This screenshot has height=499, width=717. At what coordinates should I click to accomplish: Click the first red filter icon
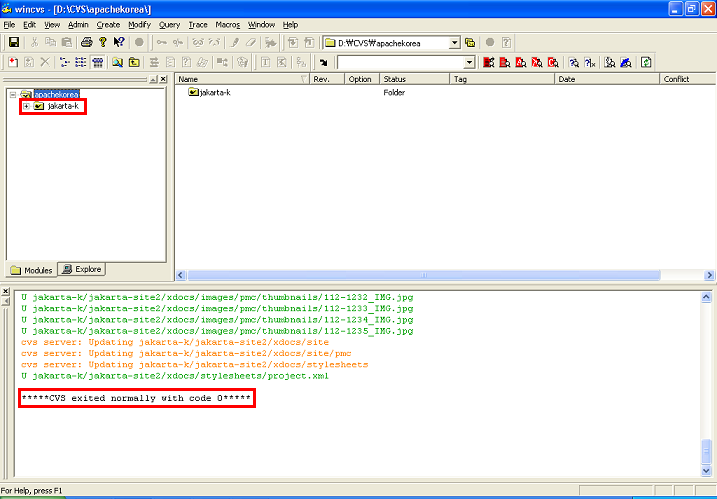point(488,62)
